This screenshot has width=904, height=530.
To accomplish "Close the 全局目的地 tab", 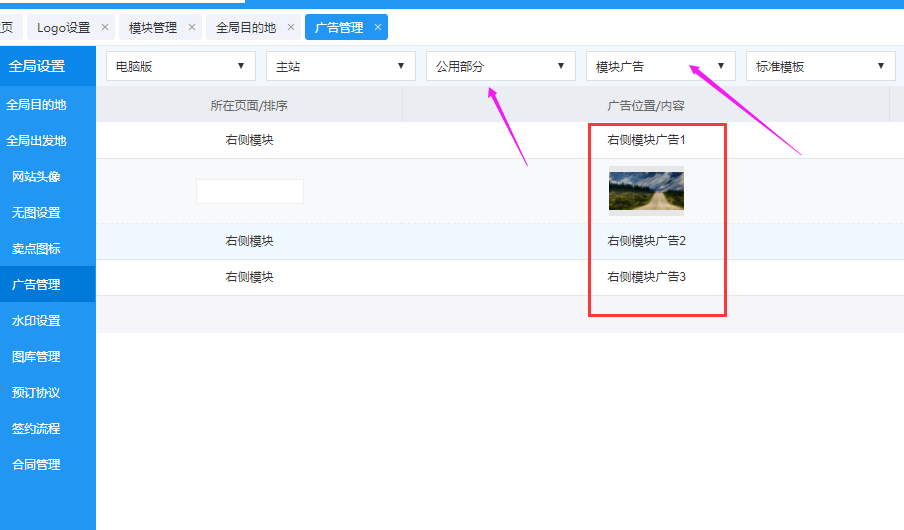I will 291,28.
